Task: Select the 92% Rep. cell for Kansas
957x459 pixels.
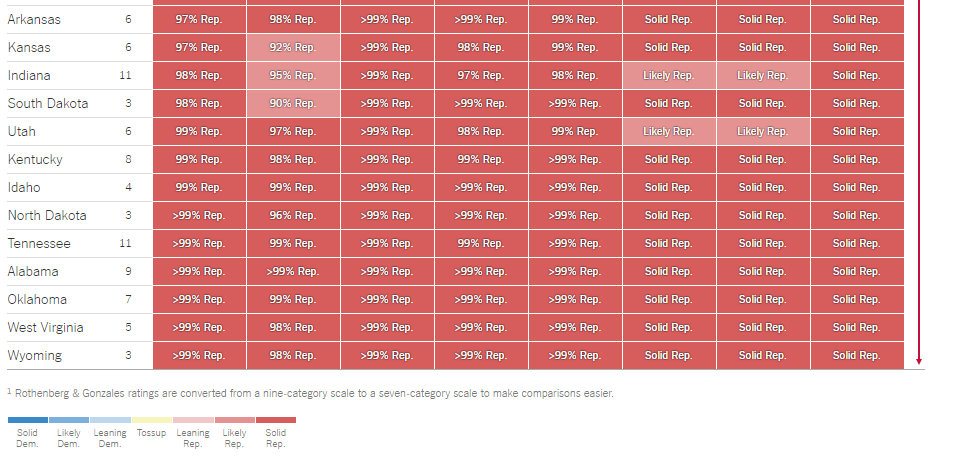Action: (x=293, y=48)
